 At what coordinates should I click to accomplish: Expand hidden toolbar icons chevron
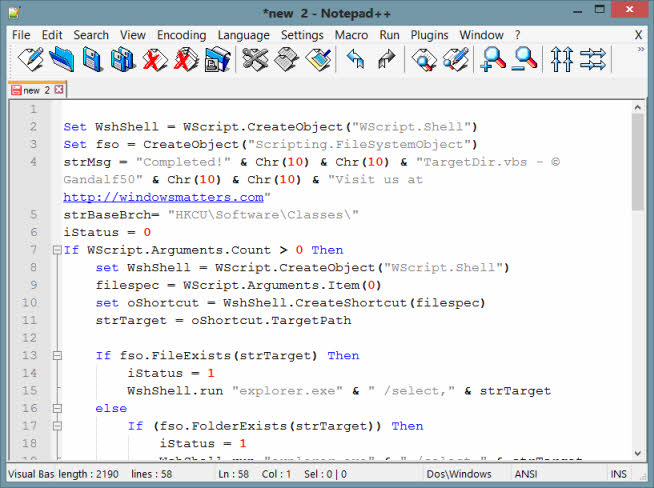pos(641,50)
